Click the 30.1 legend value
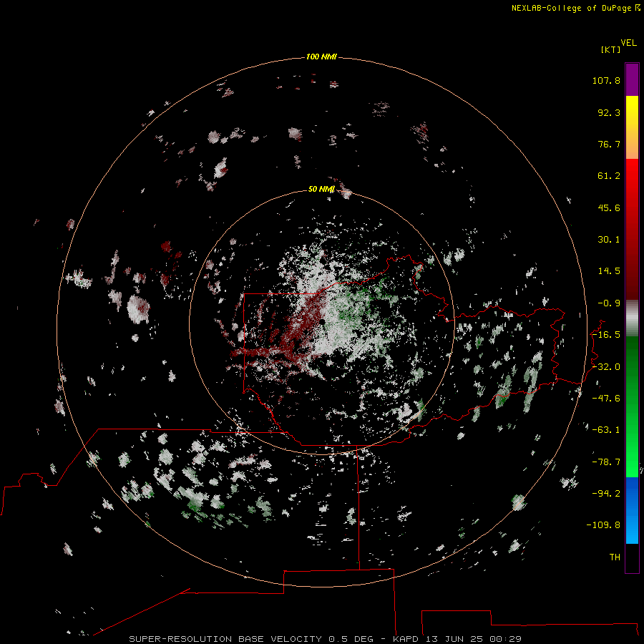 [609, 240]
